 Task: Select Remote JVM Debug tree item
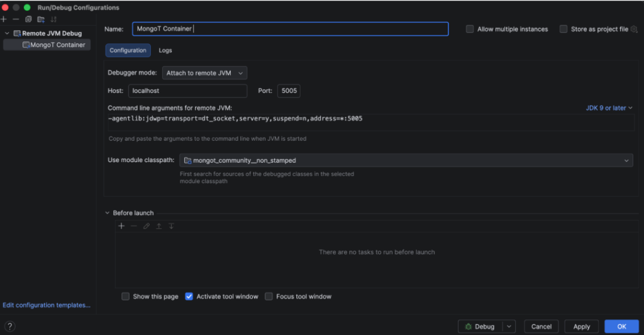pyautogui.click(x=52, y=33)
